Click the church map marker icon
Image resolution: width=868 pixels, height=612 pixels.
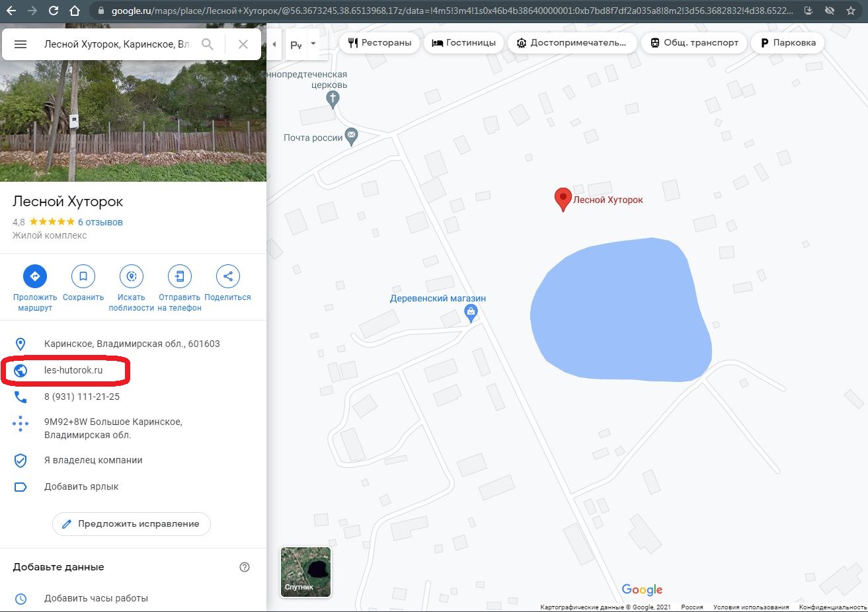[x=333, y=100]
